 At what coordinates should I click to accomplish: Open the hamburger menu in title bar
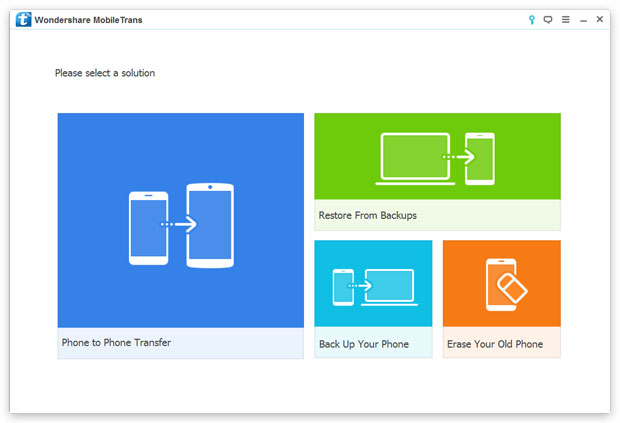pos(566,19)
